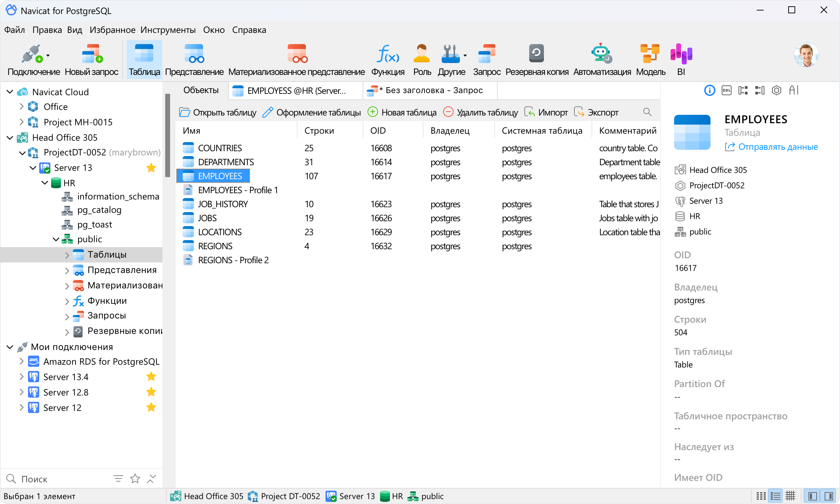Click Удалить таблицу button
840x504 pixels.
coord(481,112)
